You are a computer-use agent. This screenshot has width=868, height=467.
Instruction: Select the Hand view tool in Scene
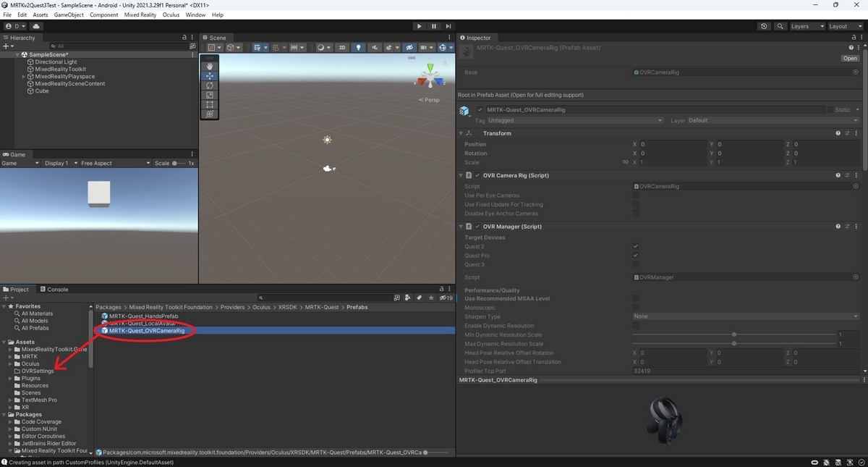(x=210, y=67)
